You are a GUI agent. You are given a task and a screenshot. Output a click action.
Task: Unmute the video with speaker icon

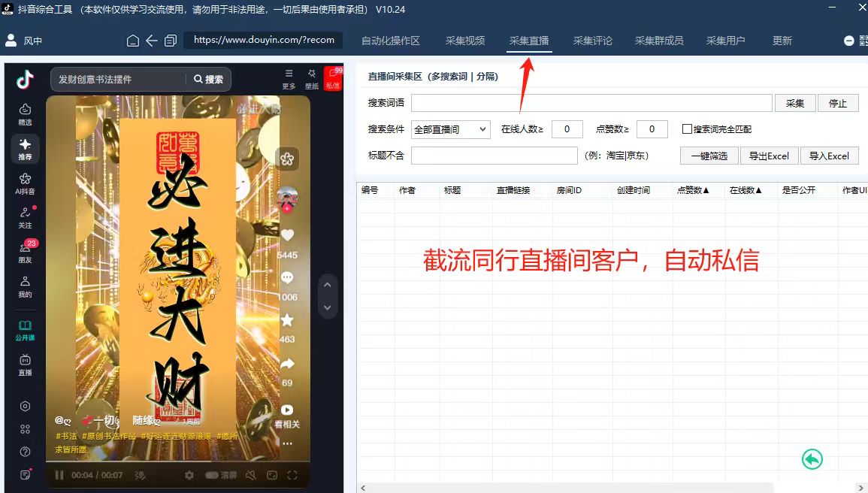pyautogui.click(x=251, y=475)
